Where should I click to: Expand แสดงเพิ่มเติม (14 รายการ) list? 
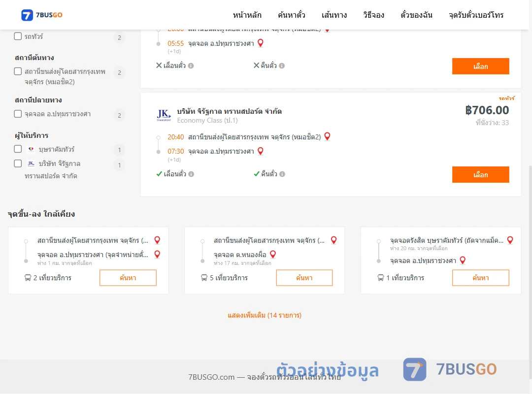tap(265, 315)
